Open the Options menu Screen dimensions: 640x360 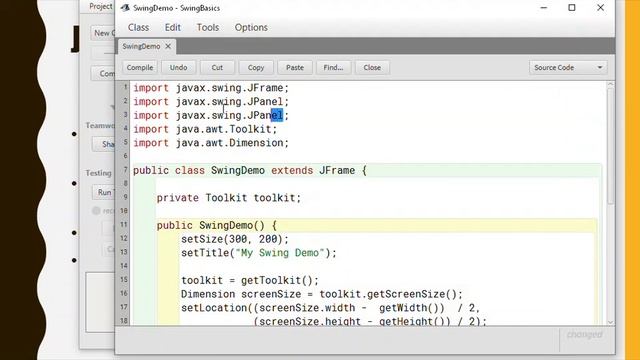coord(251,27)
